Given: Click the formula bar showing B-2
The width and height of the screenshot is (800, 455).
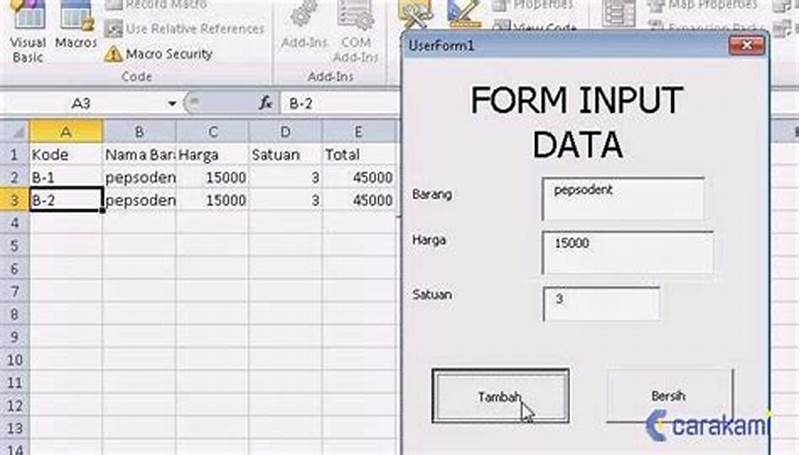Looking at the screenshot, I should point(339,104).
